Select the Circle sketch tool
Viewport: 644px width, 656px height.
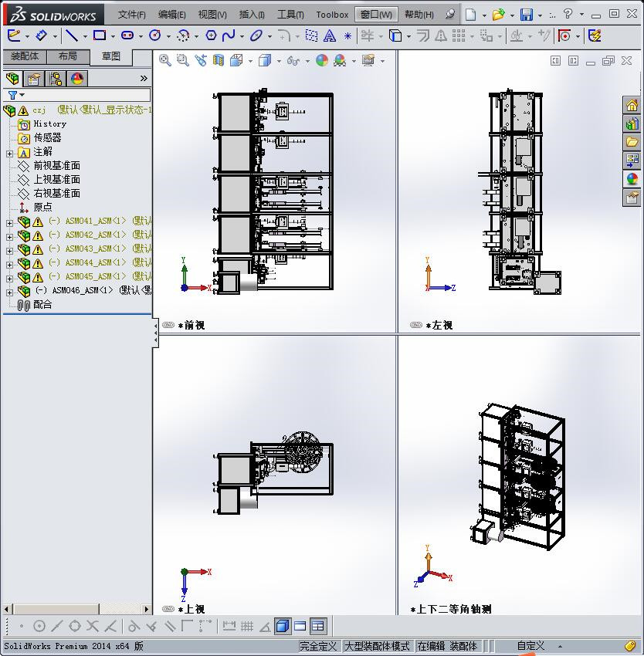click(x=155, y=36)
